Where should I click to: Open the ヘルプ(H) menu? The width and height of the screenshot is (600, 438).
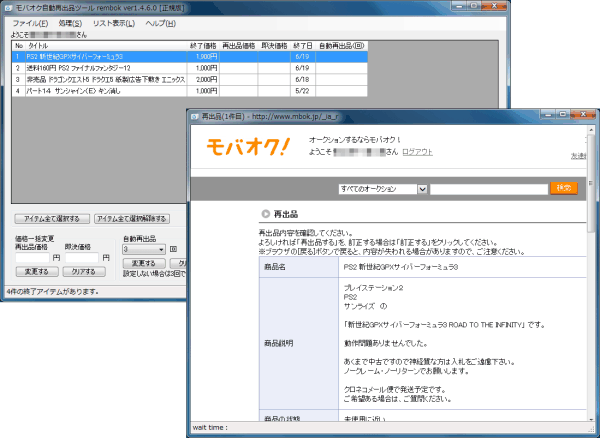click(x=160, y=23)
